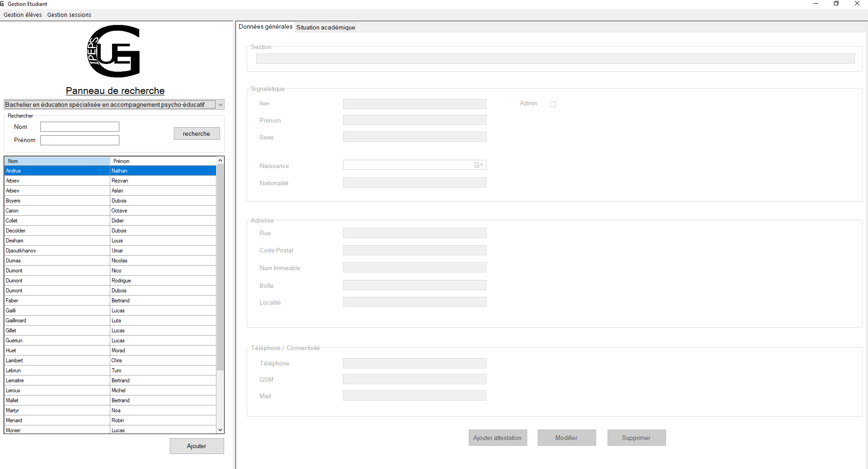Open the dropdown arrow next to Naissance field
The width and height of the screenshot is (868, 469).
click(x=481, y=165)
